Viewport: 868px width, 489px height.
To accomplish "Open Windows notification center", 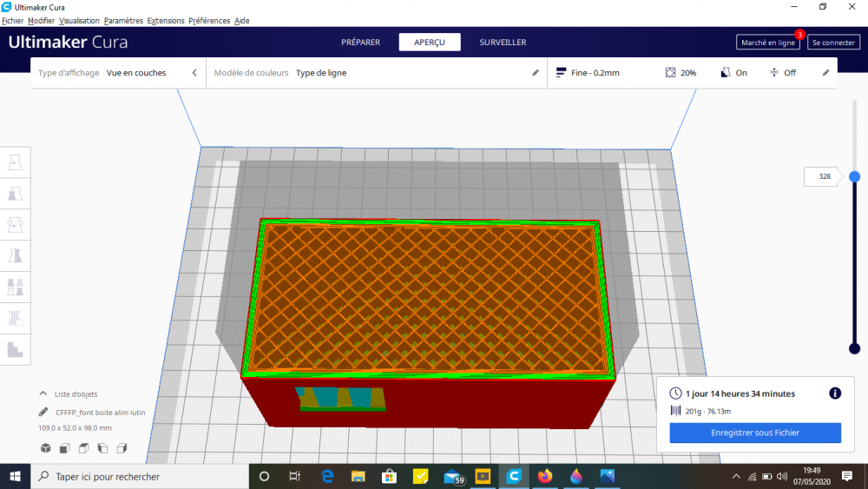I will (847, 476).
